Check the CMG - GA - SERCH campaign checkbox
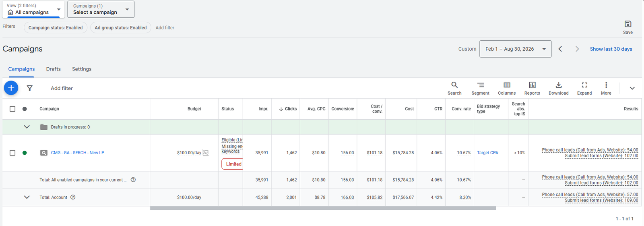The height and width of the screenshot is (226, 644). [12, 153]
